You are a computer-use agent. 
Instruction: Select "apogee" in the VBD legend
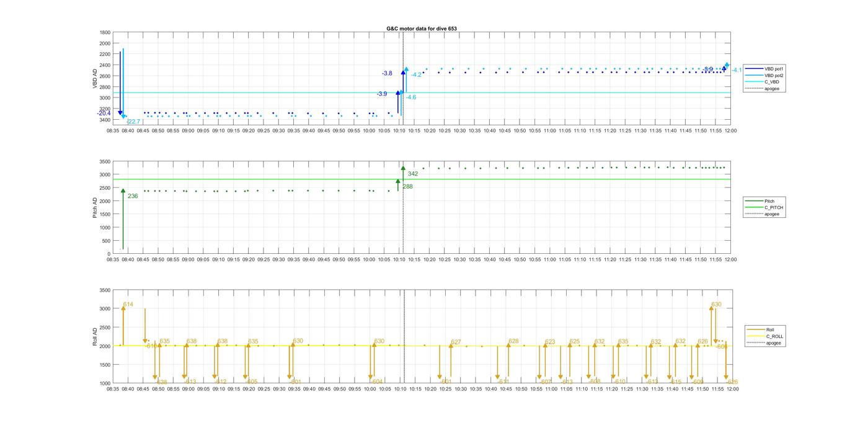[771, 89]
